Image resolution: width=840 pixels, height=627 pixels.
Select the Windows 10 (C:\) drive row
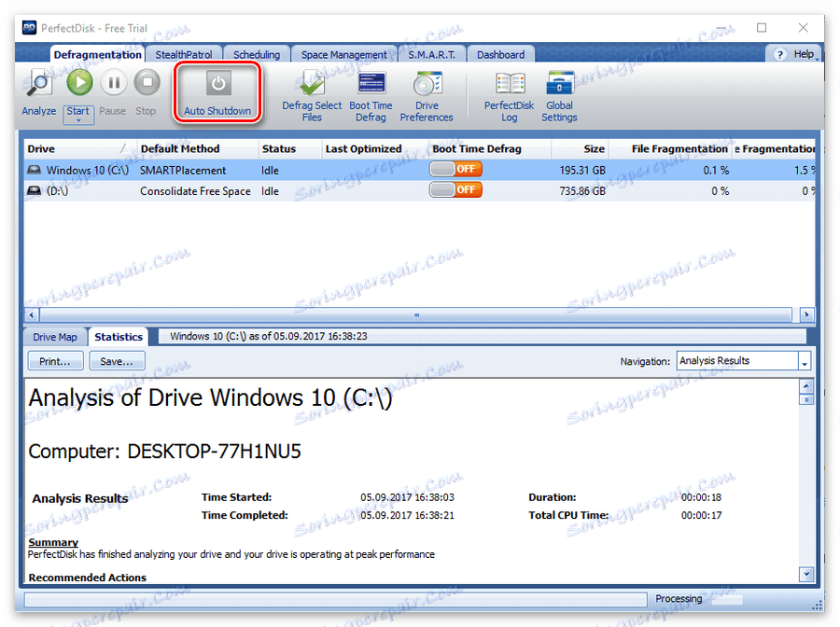coord(419,170)
